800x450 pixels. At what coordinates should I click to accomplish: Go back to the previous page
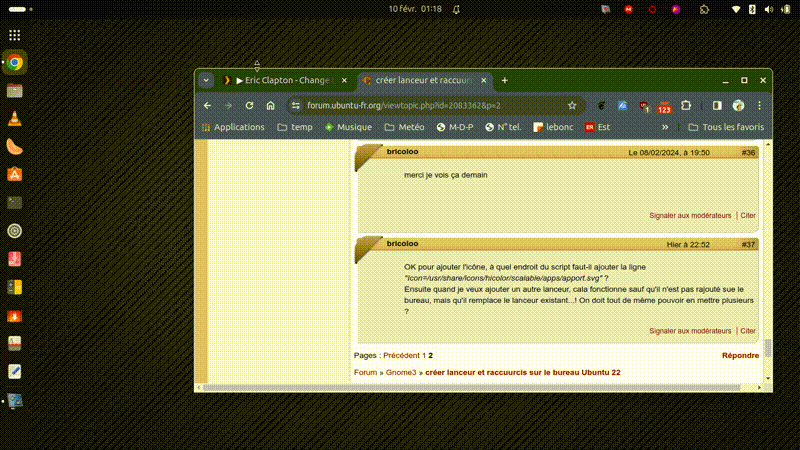coord(207,106)
